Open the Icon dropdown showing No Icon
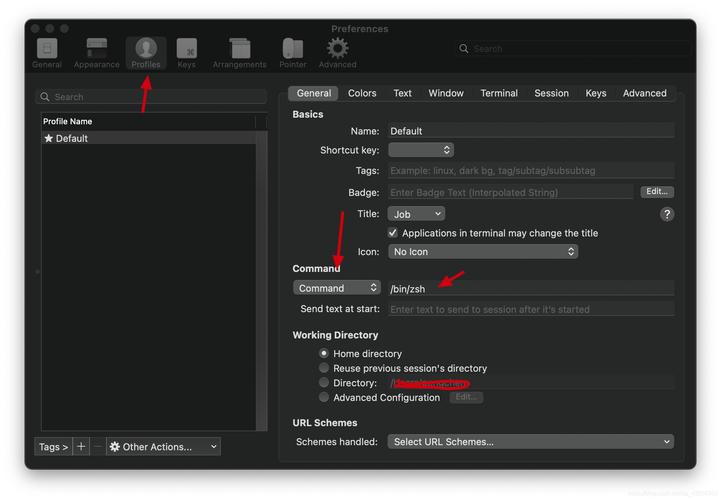Screen dimensions: 721x500 pos(483,252)
